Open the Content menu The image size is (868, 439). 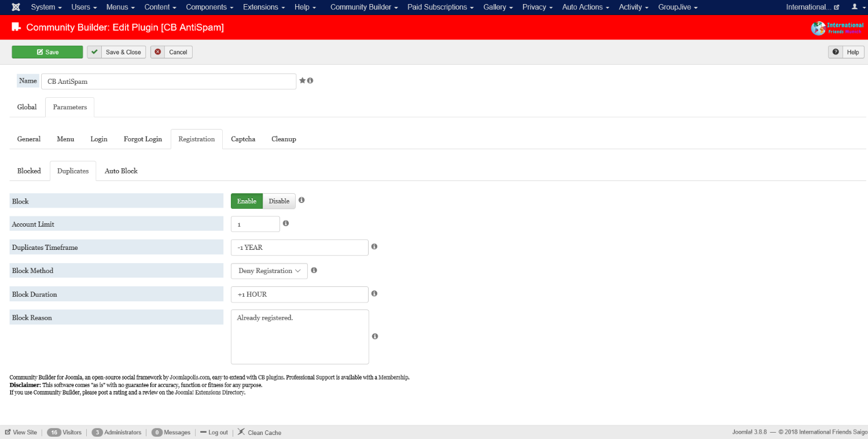(160, 7)
